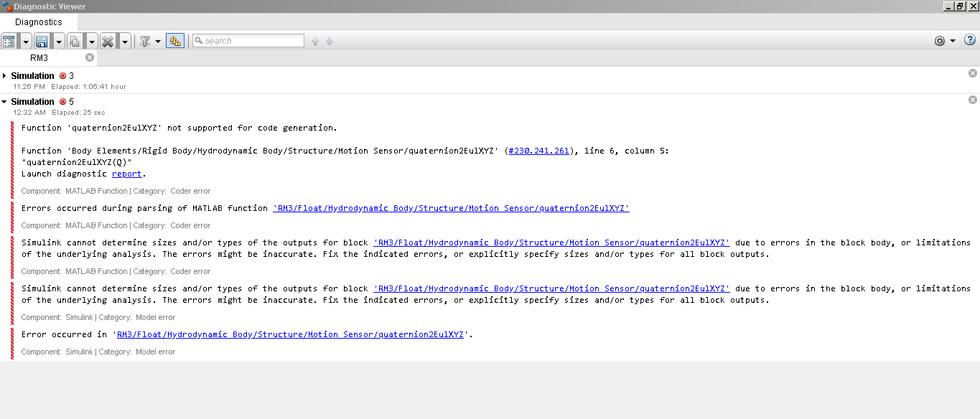The image size is (980, 419).
Task: Click last 'Category: Model error' label
Action: coord(136,352)
